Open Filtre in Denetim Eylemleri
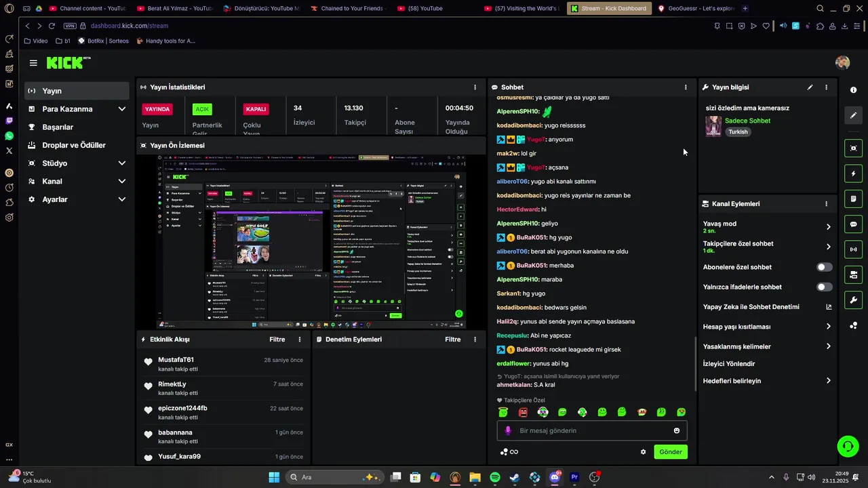The height and width of the screenshot is (488, 868). [x=452, y=340]
